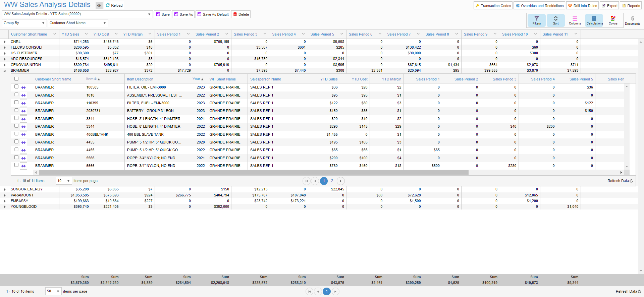
Task: Open Transaction Codes
Action: pos(493,6)
